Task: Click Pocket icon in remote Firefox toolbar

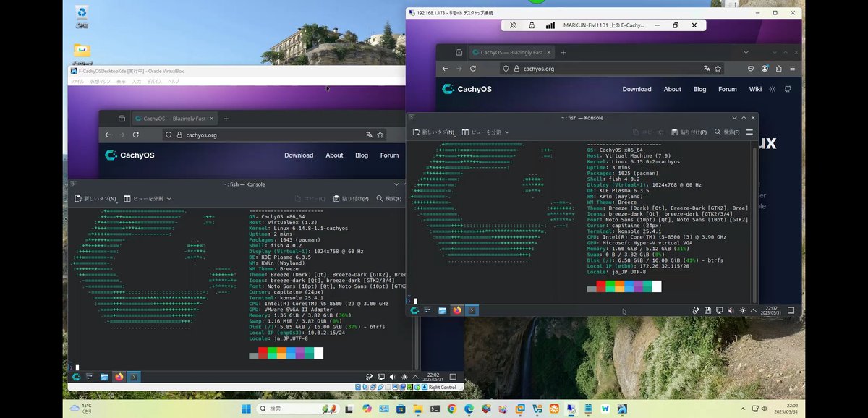Action: click(750, 69)
